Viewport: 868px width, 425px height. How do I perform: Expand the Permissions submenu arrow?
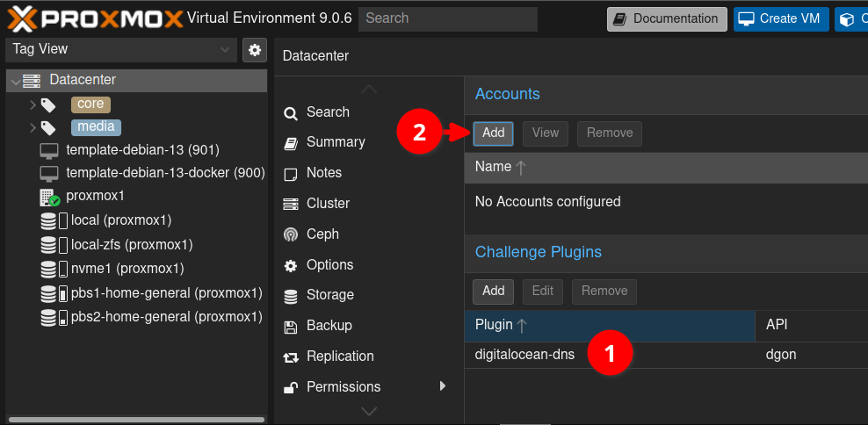coord(442,385)
